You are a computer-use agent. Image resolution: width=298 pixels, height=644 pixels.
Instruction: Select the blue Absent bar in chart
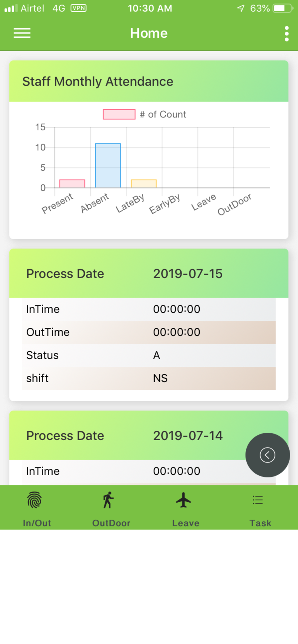(x=108, y=166)
